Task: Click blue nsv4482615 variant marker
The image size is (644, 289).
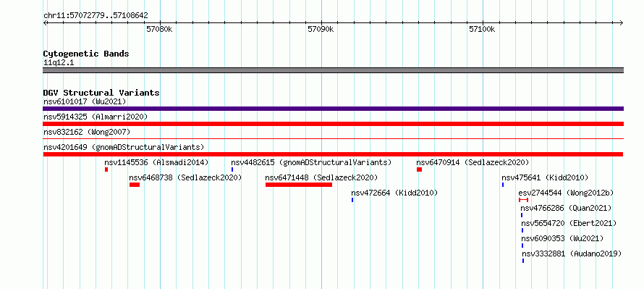Action: click(x=232, y=169)
